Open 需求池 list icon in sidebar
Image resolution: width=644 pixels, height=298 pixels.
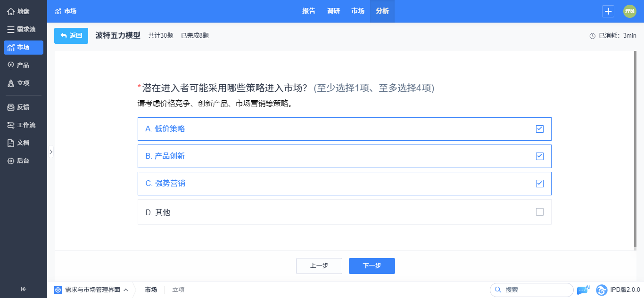coord(11,29)
